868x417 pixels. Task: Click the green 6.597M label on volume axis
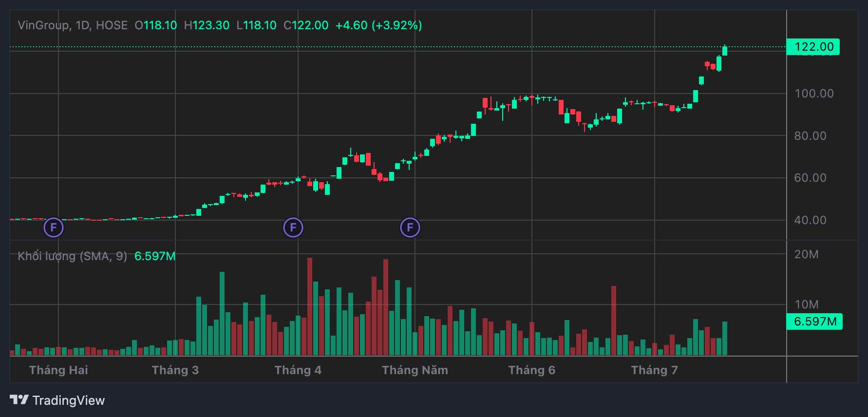(x=814, y=322)
